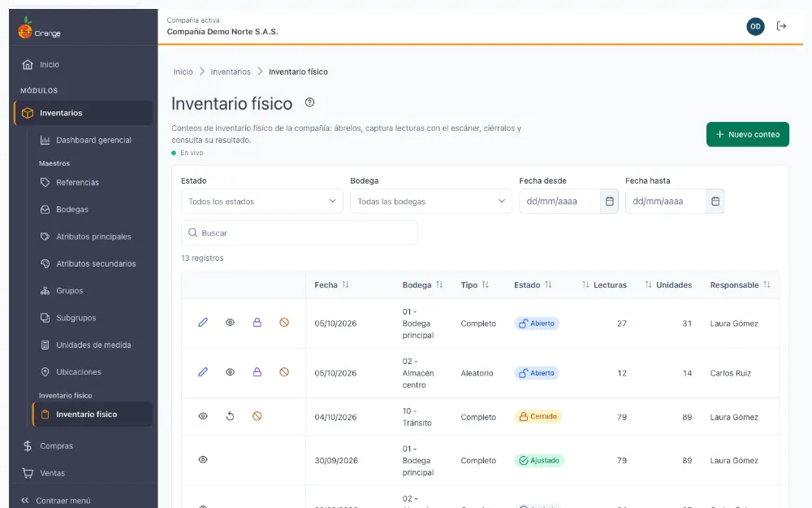Open the Fecha desde calendar icon
Screen dimensions: 812x508
click(609, 201)
